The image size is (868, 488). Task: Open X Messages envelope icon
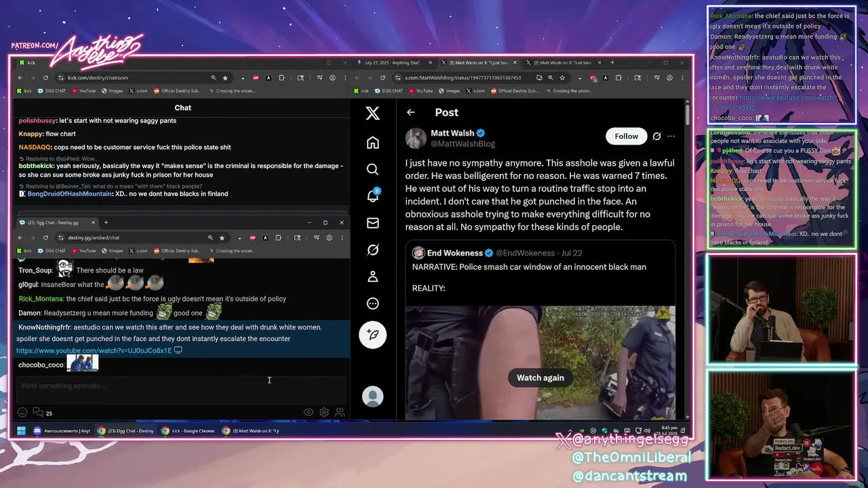[x=372, y=223]
